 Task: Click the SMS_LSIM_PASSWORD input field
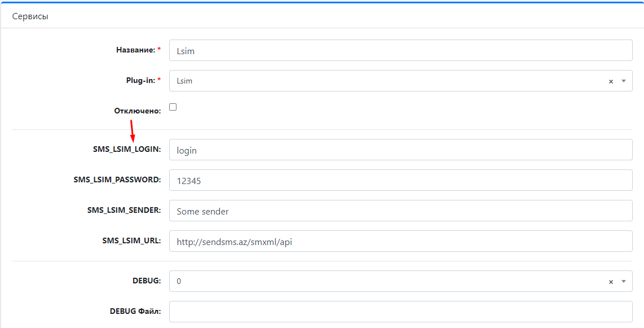pos(400,180)
